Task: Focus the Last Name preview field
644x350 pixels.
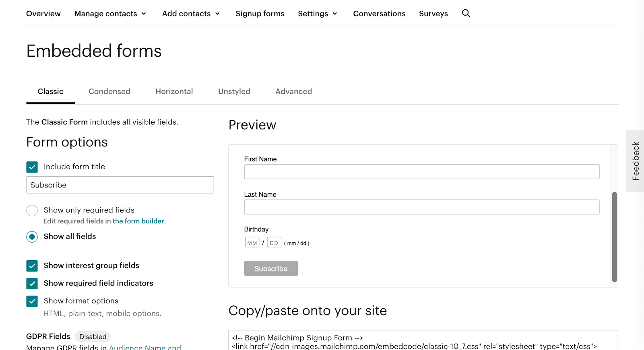Action: (421, 207)
